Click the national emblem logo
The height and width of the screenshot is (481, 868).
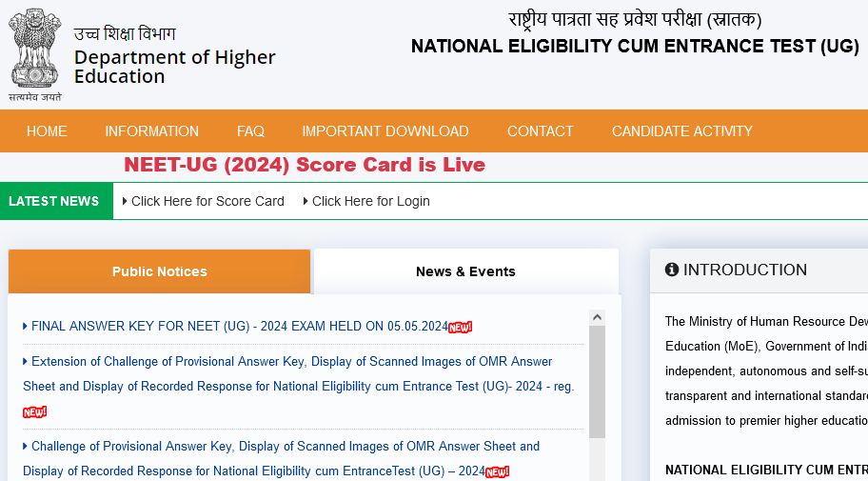[34, 55]
